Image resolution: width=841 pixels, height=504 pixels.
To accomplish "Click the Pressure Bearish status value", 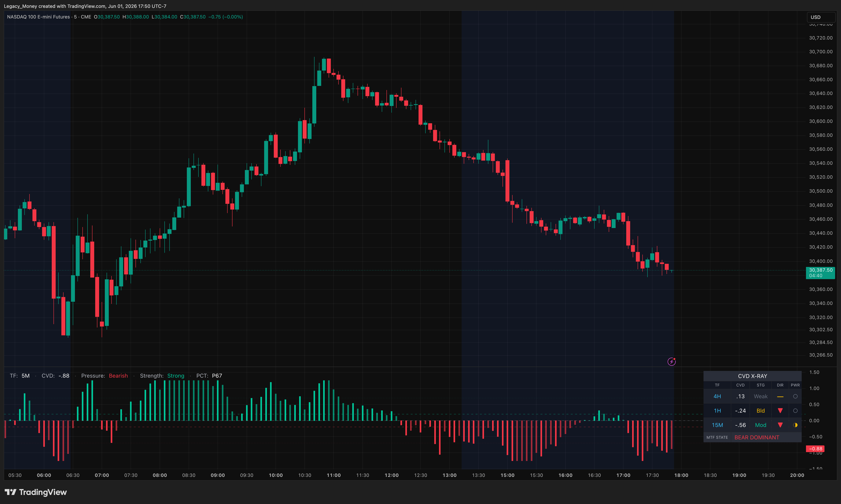I will click(x=118, y=376).
